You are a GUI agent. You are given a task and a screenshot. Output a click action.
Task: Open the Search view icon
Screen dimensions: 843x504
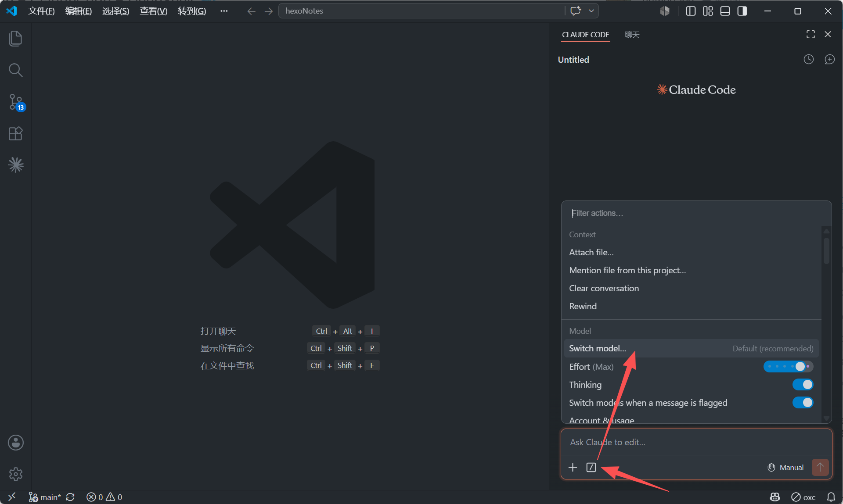tap(15, 70)
